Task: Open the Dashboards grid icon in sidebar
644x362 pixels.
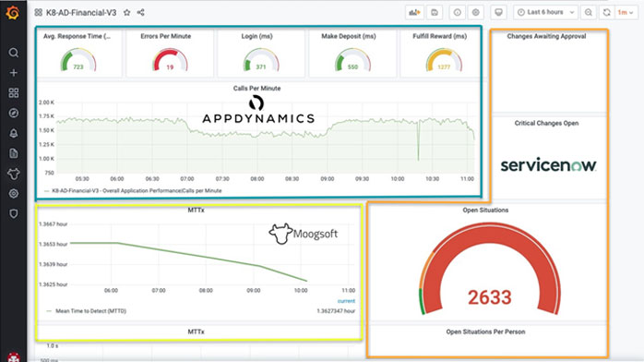Action: tap(14, 93)
